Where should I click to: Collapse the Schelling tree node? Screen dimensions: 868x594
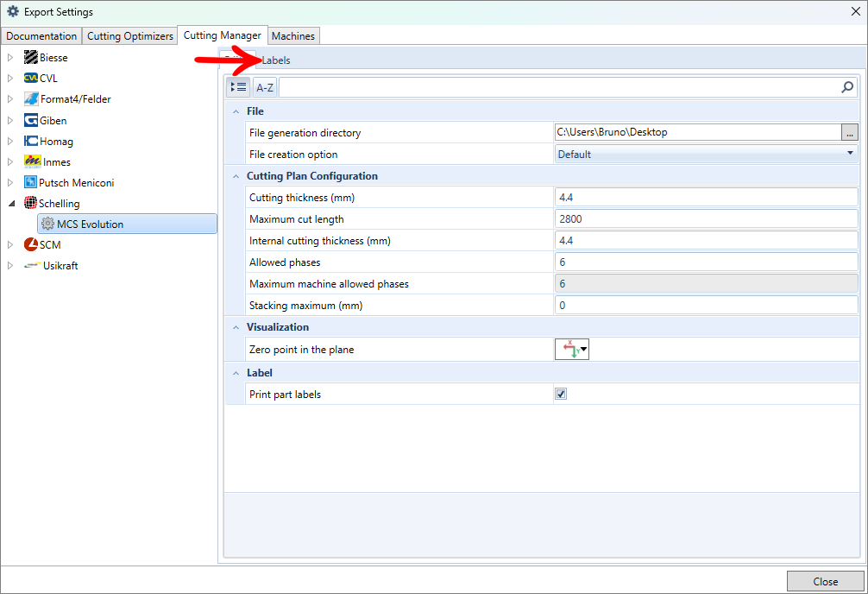(11, 204)
